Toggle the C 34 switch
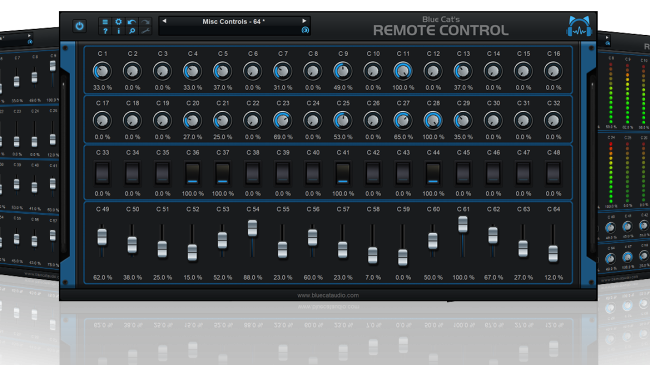This screenshot has width=650, height=365. point(132,173)
